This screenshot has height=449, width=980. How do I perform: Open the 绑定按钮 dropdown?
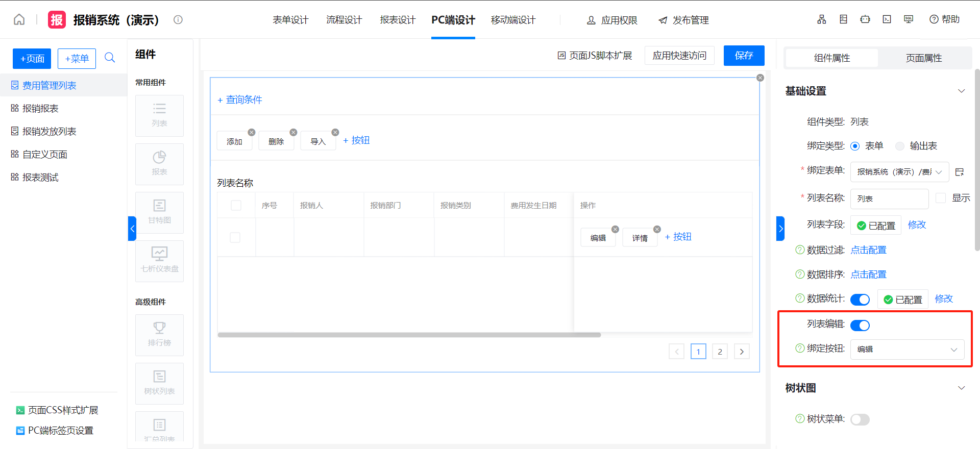907,350
